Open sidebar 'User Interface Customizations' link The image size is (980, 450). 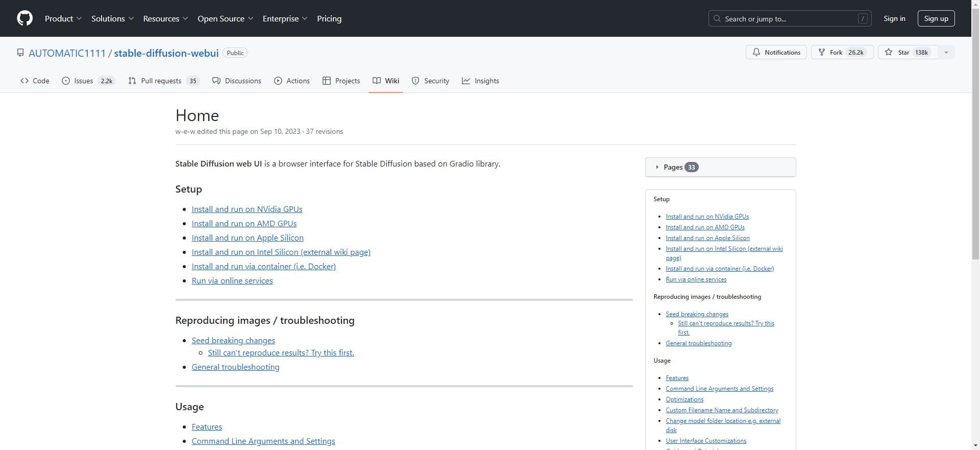(706, 441)
